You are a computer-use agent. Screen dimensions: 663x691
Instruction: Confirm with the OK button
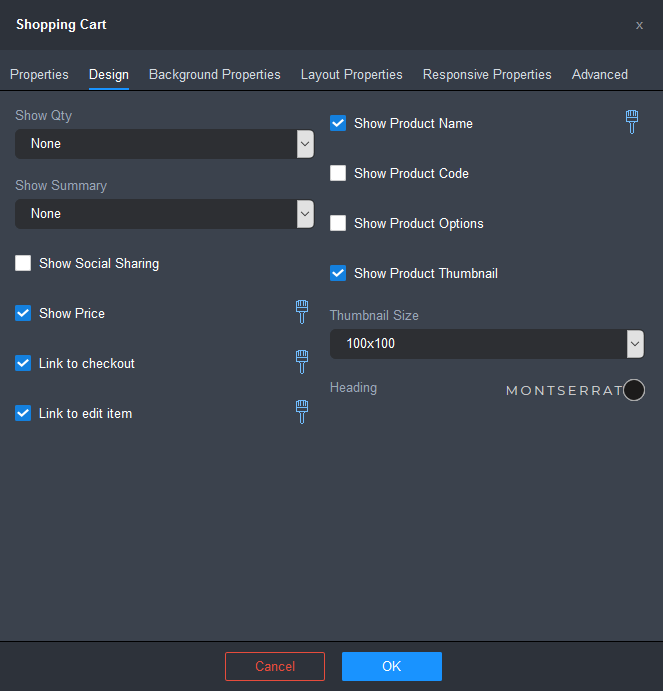tap(392, 666)
